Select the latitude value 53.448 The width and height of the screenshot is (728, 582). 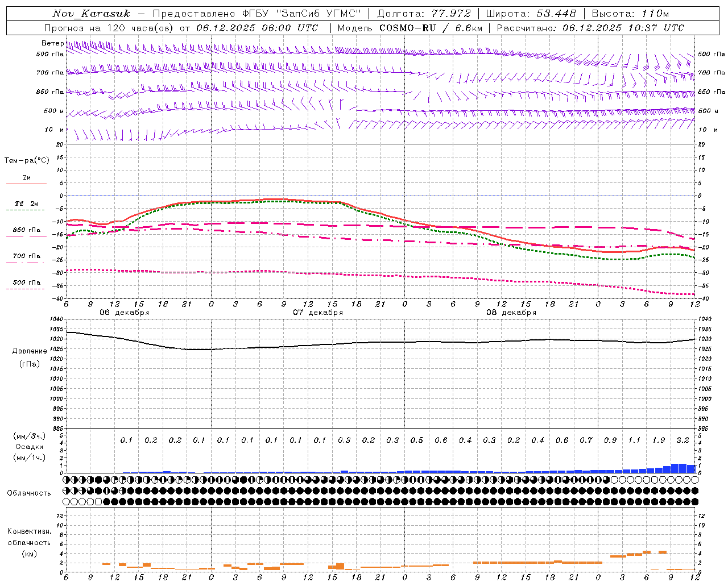click(x=556, y=14)
